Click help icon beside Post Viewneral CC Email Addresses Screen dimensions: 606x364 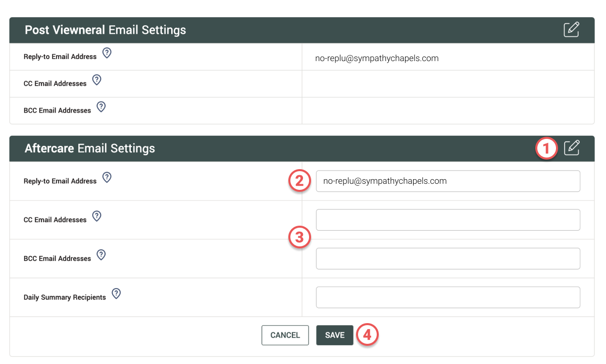point(97,80)
